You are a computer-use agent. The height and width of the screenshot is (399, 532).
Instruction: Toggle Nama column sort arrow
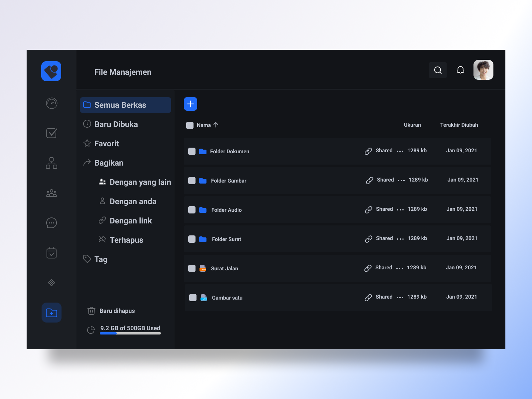pos(216,125)
